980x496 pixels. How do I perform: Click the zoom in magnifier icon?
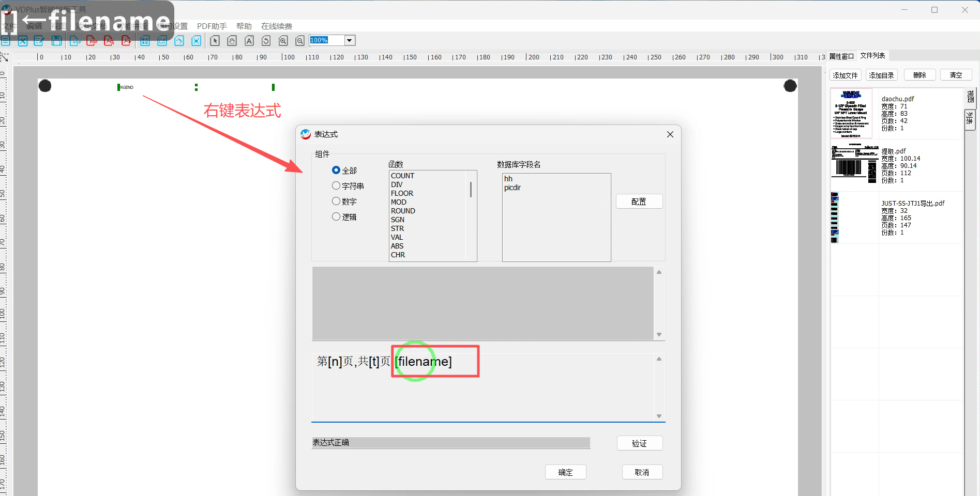coord(283,41)
